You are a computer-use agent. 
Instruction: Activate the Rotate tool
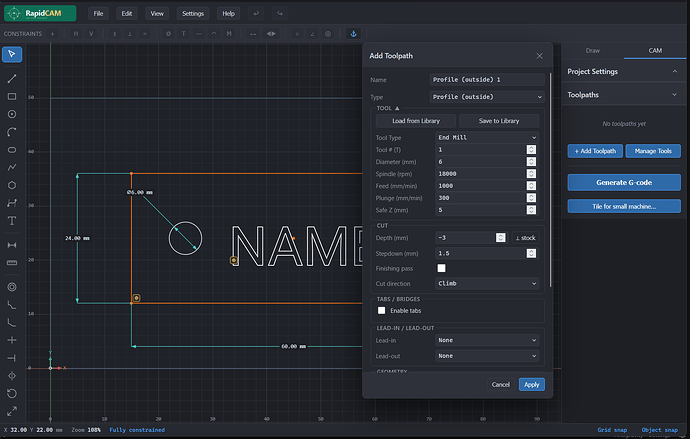(x=12, y=393)
